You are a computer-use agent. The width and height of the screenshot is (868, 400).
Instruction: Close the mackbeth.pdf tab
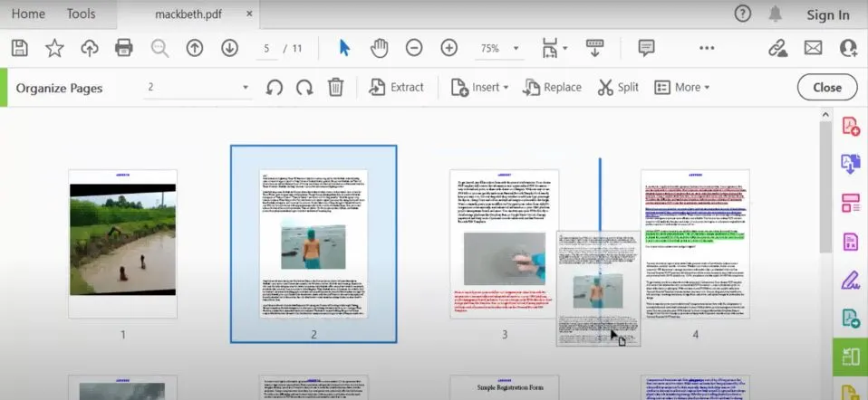[x=249, y=14]
